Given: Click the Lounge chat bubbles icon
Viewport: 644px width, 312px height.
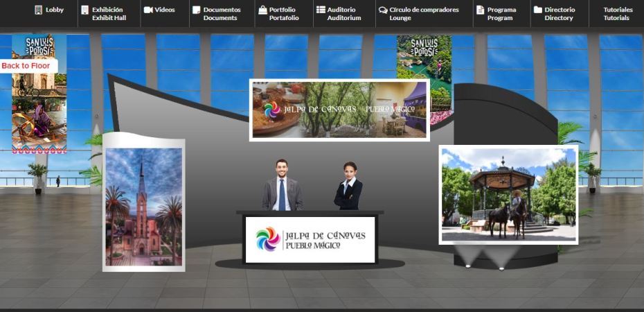Looking at the screenshot, I should point(383,10).
